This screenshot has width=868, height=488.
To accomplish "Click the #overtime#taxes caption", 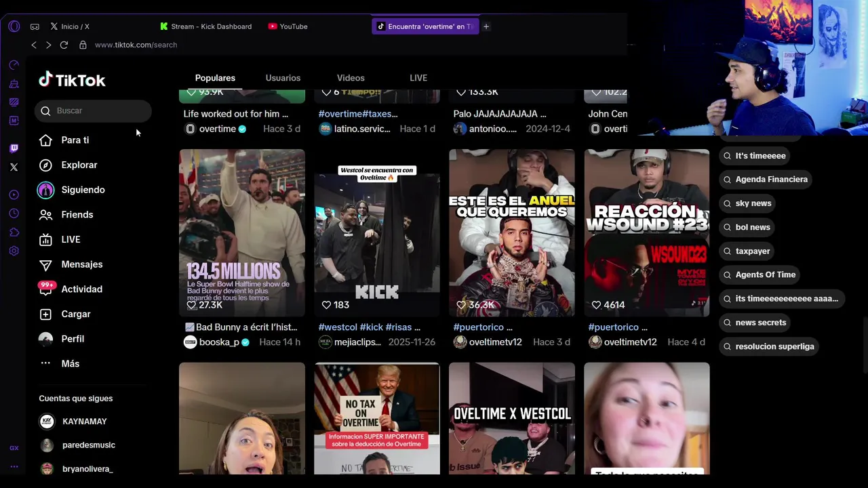I will pyautogui.click(x=358, y=114).
